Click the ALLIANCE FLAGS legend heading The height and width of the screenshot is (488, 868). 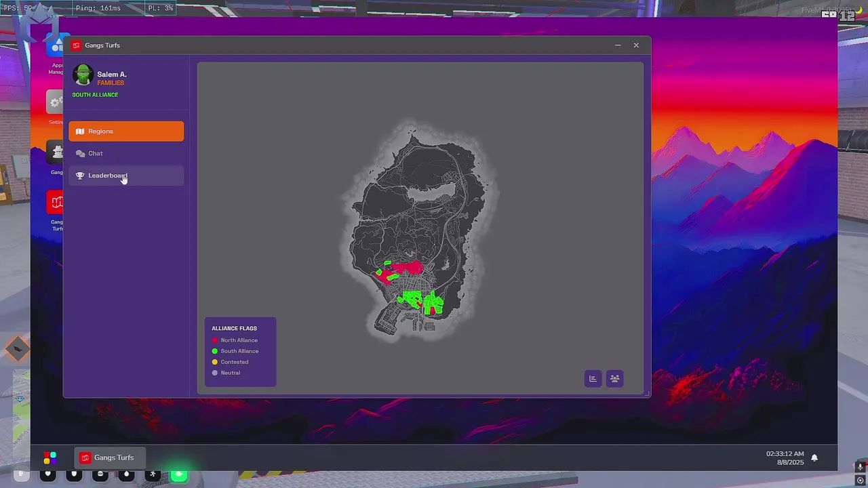[234, 329]
